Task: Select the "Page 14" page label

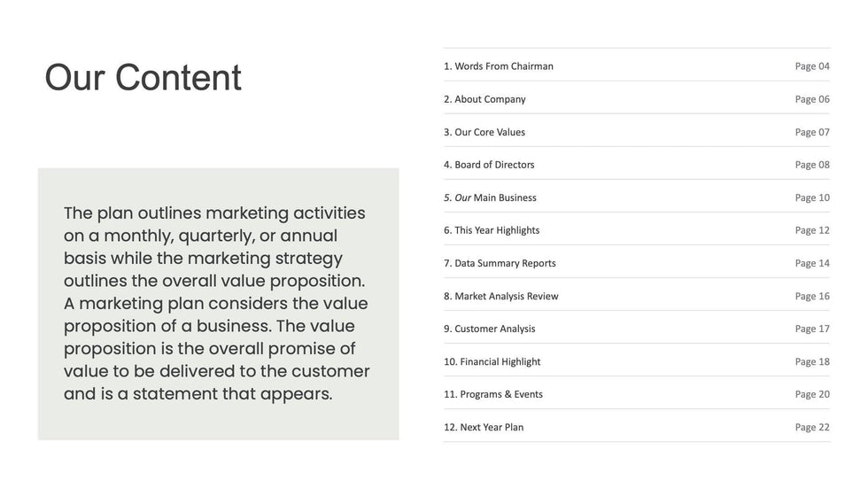Action: pyautogui.click(x=812, y=263)
